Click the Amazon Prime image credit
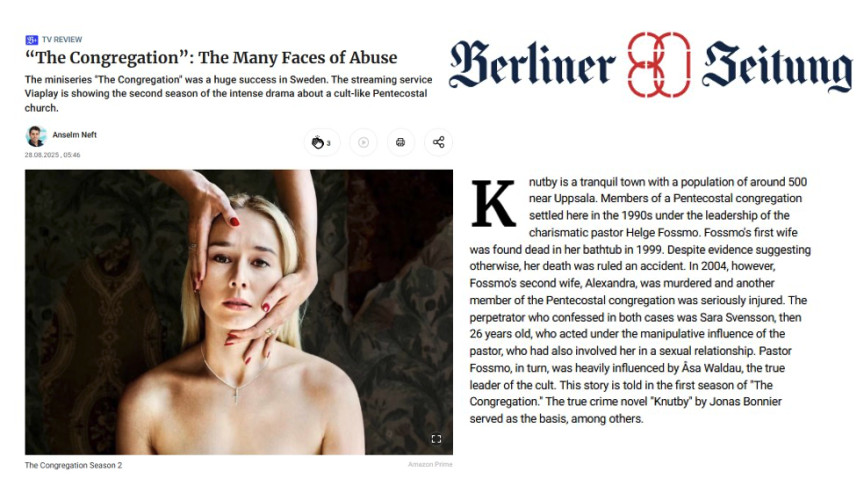 [x=430, y=465]
